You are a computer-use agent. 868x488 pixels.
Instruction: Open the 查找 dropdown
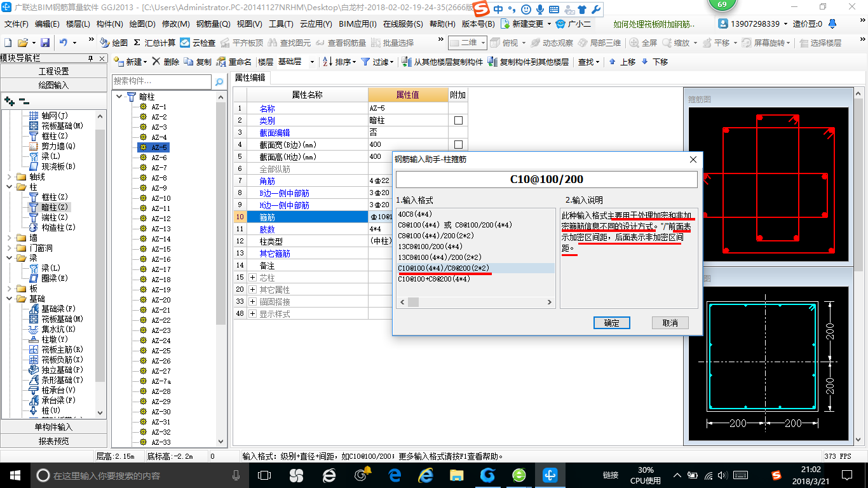click(588, 62)
